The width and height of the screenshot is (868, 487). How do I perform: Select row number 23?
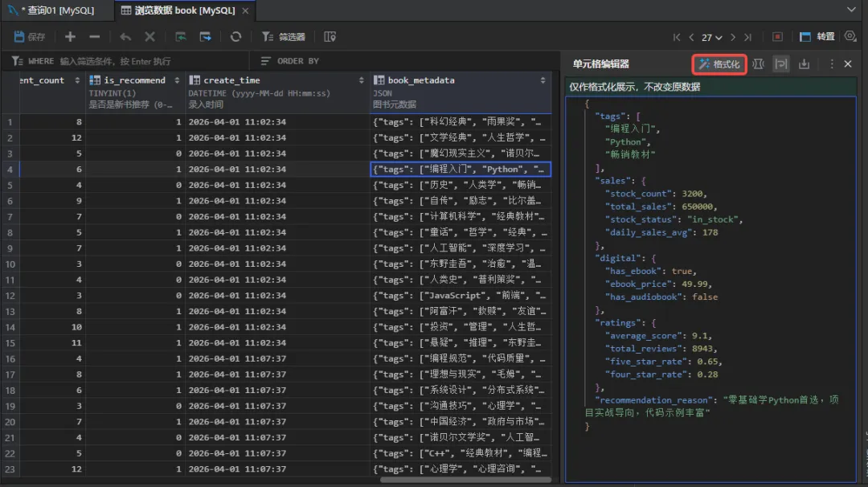[x=10, y=469]
